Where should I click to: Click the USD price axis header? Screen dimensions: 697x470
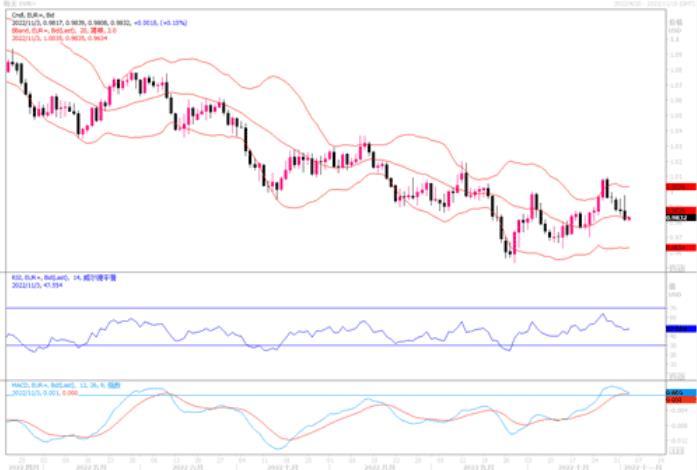point(676,31)
